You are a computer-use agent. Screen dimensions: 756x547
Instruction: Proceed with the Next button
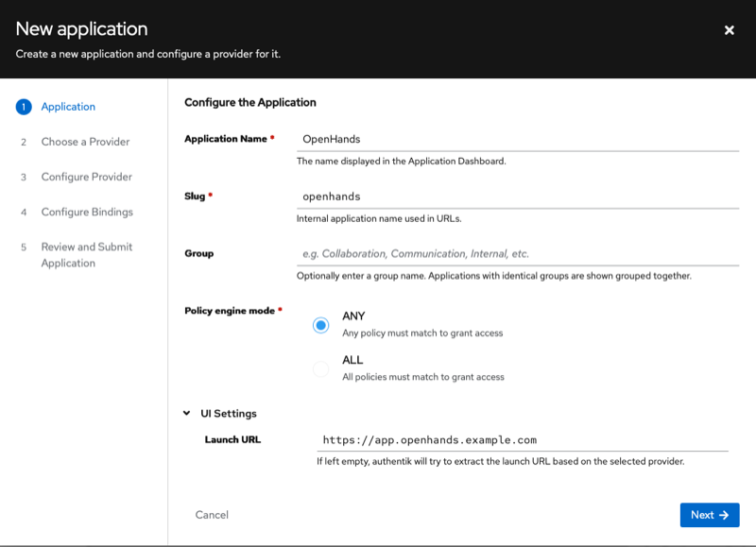(x=710, y=515)
